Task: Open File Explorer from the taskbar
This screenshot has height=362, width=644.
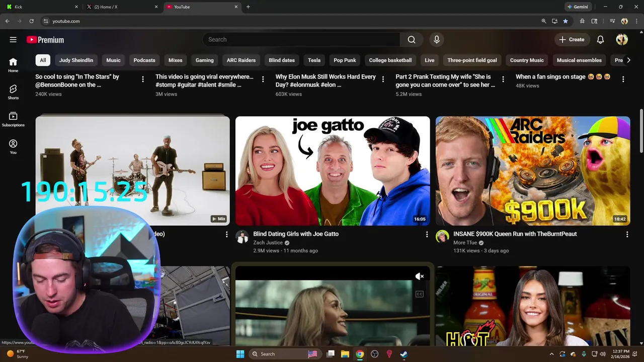Action: pyautogui.click(x=345, y=354)
